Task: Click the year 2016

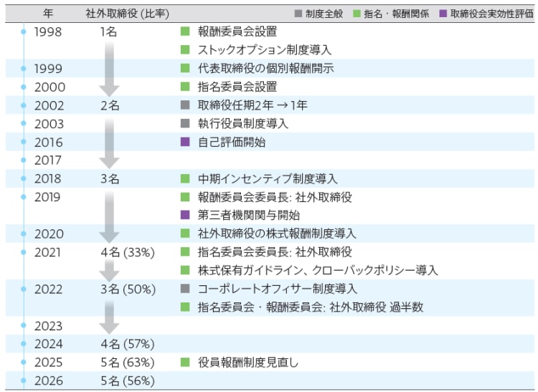Action: pos(49,142)
